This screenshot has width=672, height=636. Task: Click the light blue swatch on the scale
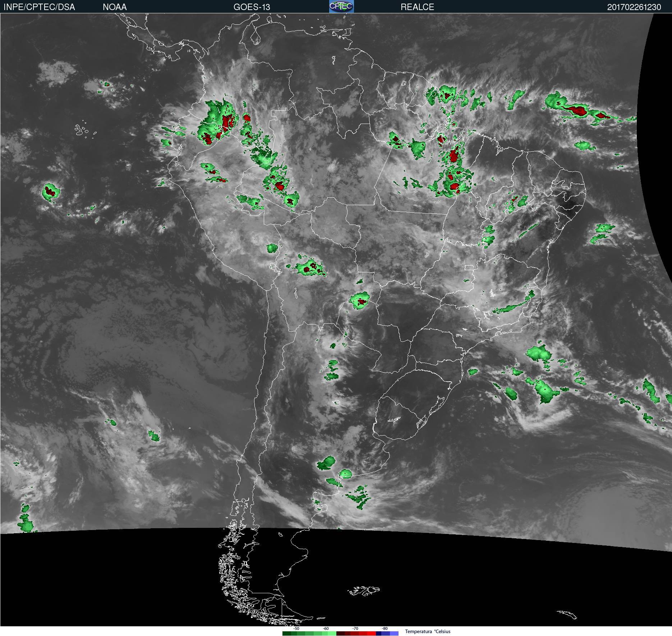[394, 633]
